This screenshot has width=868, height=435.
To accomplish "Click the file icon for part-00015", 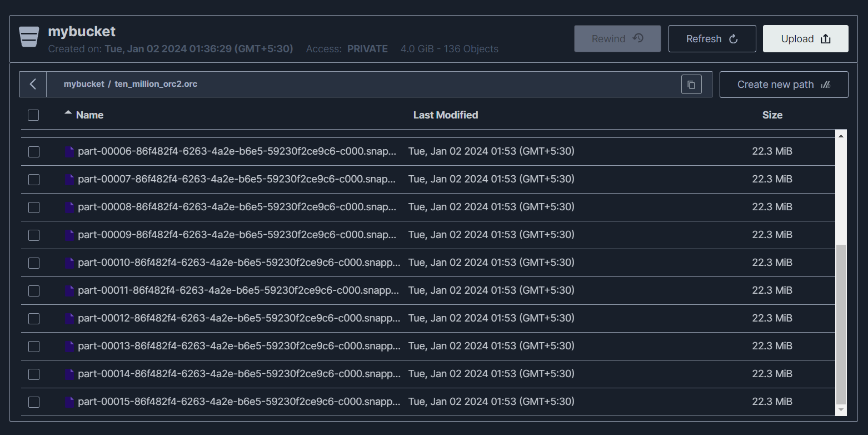I will click(69, 402).
